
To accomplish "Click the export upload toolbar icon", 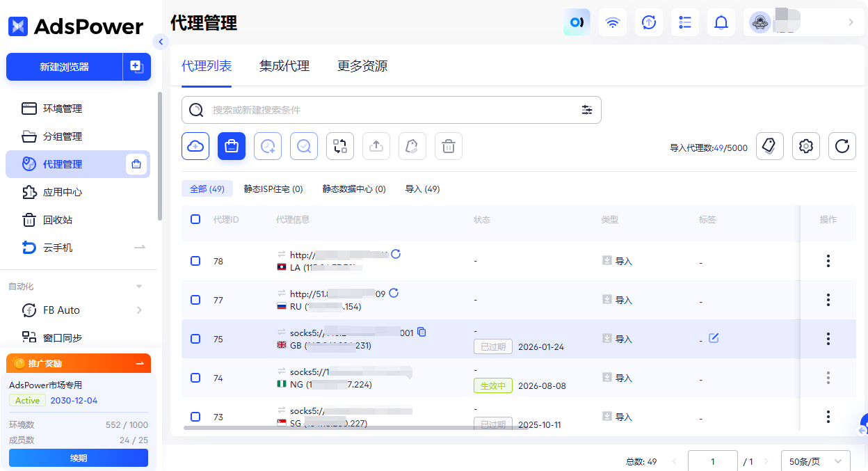I will 376,146.
